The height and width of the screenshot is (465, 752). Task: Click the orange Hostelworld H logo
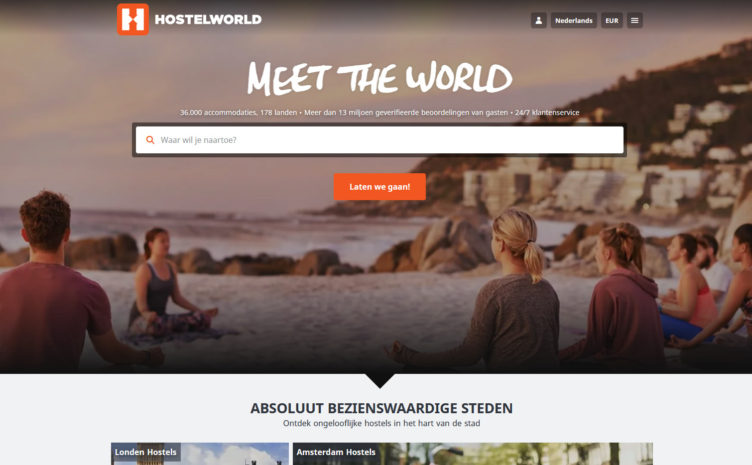[133, 20]
